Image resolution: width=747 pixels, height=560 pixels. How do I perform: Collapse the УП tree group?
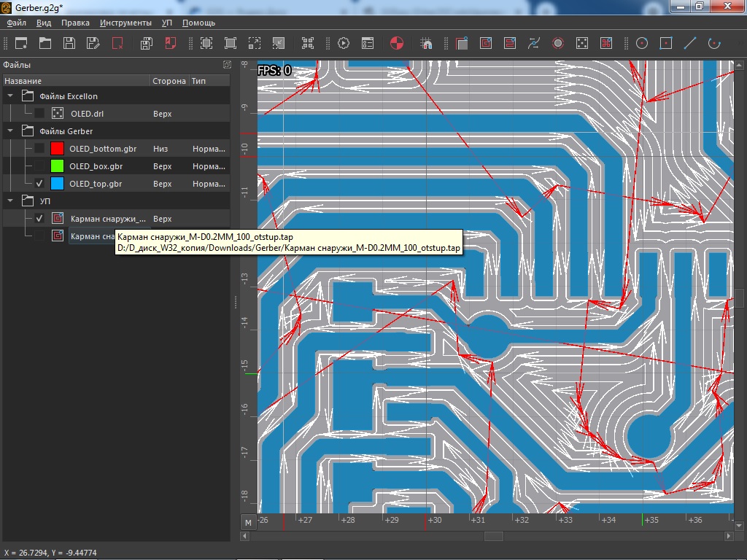(x=10, y=201)
